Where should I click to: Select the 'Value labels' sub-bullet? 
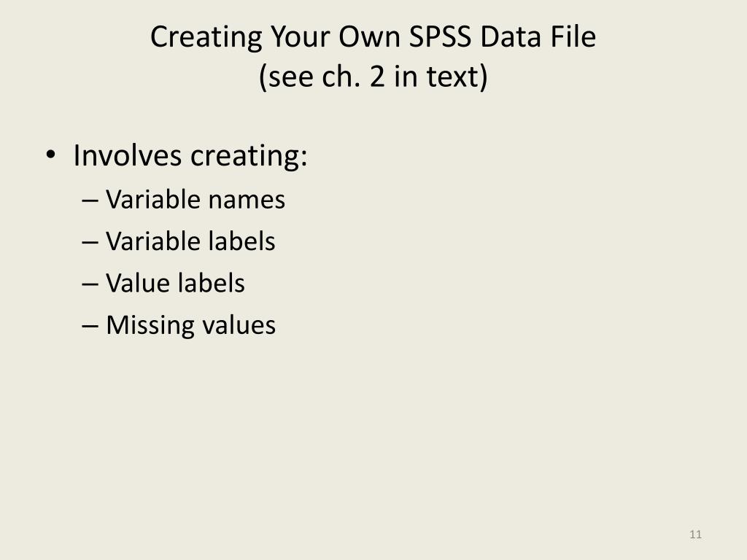point(175,283)
